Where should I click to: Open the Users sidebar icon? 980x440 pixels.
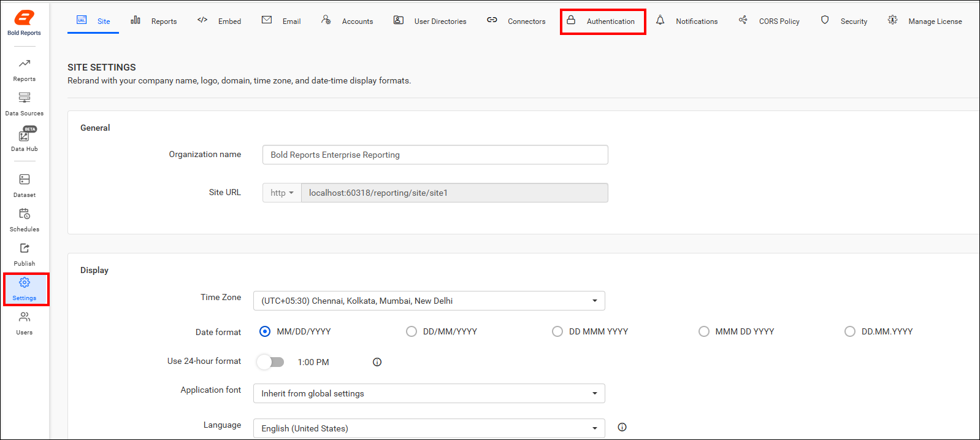coord(25,317)
